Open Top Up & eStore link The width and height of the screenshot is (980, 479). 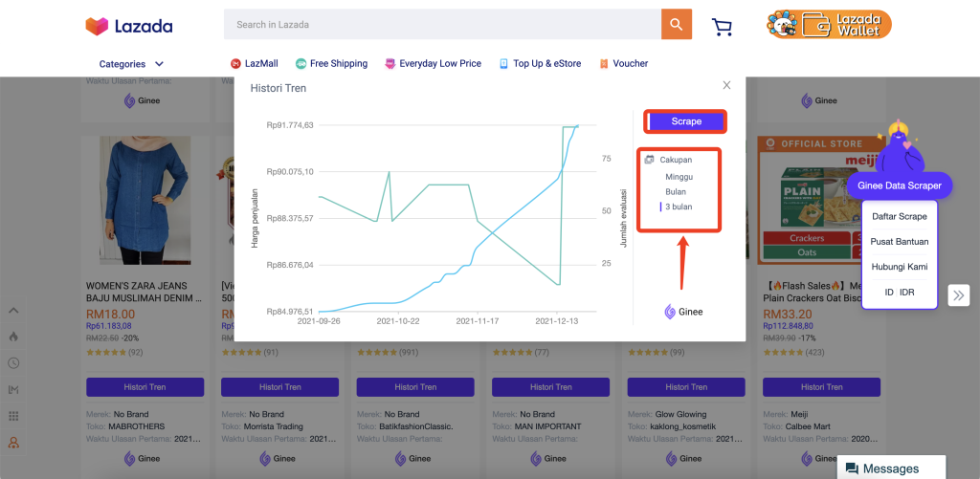(x=540, y=64)
